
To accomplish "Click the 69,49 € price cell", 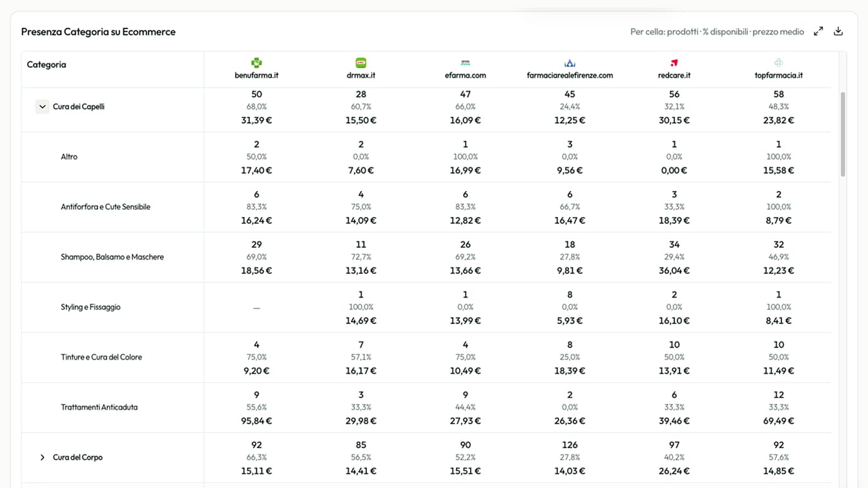I will tap(778, 421).
